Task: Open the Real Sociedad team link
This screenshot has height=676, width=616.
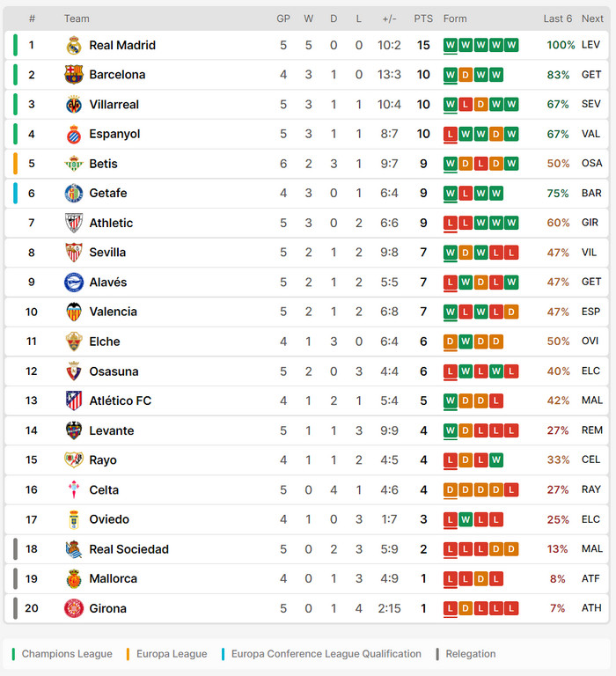Action: 128,549
